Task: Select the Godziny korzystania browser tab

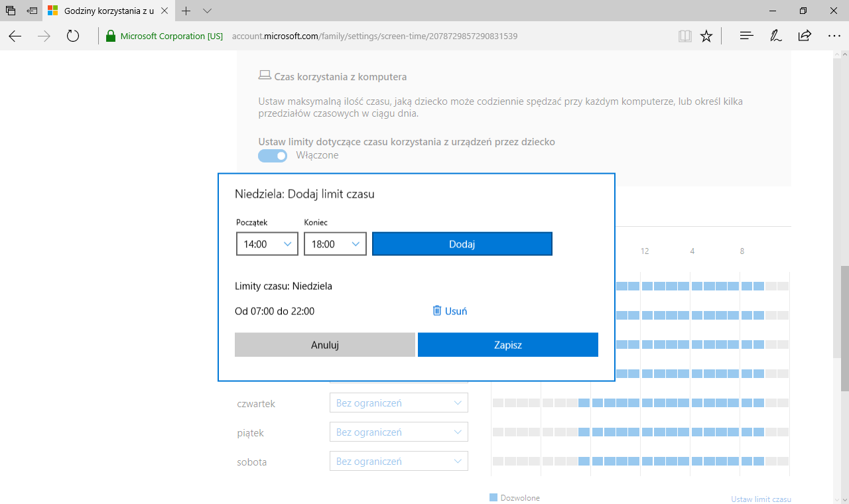Action: (x=109, y=11)
